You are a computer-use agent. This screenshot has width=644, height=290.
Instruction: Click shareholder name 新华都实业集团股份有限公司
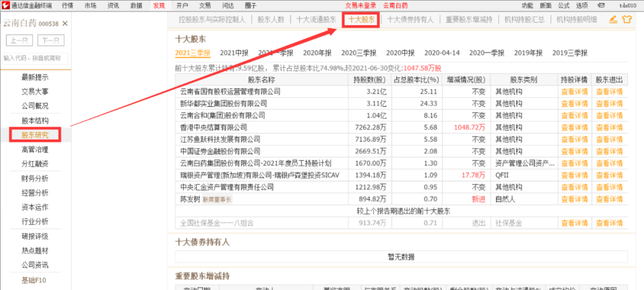pyautogui.click(x=224, y=103)
